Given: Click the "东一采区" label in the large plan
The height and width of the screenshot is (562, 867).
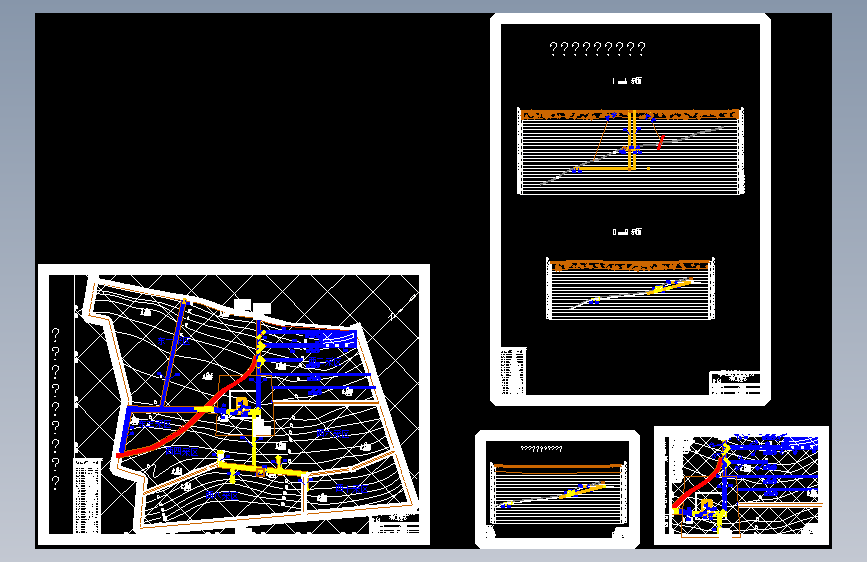Looking at the screenshot, I should 174,341.
